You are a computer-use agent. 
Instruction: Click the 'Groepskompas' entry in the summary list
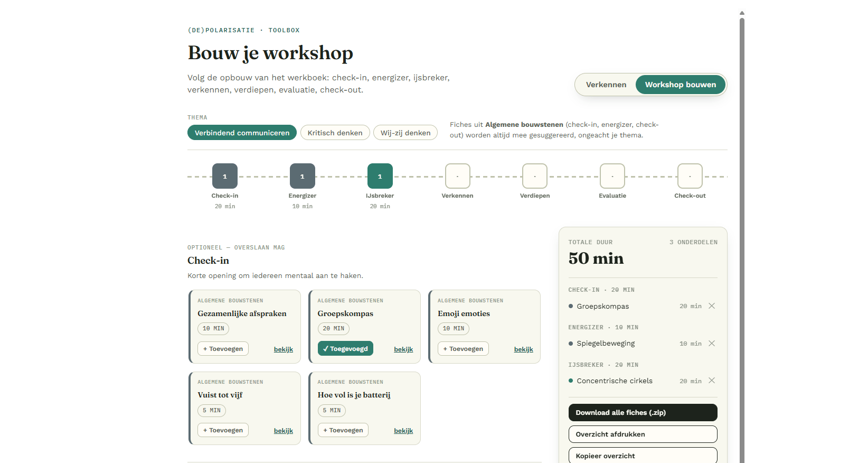coord(603,307)
